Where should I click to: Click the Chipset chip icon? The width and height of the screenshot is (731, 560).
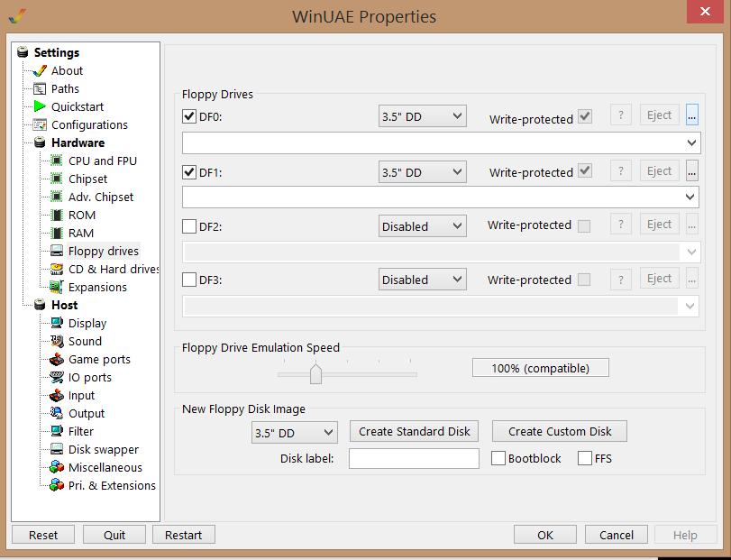(x=57, y=179)
